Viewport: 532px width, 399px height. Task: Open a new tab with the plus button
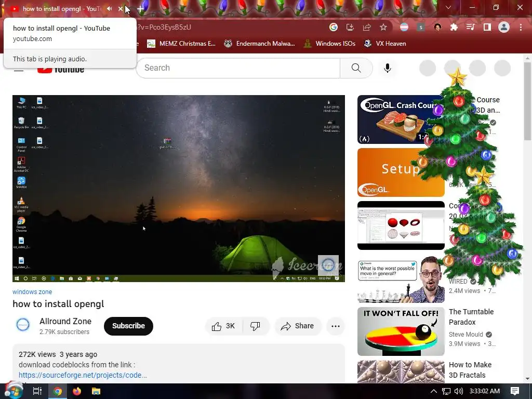(x=140, y=9)
